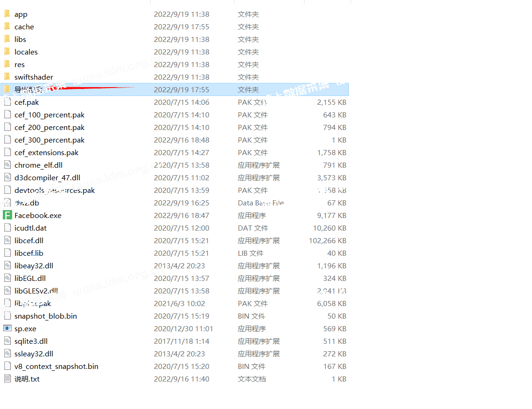Click the size 2,155 KB of cef.pak

pos(332,102)
